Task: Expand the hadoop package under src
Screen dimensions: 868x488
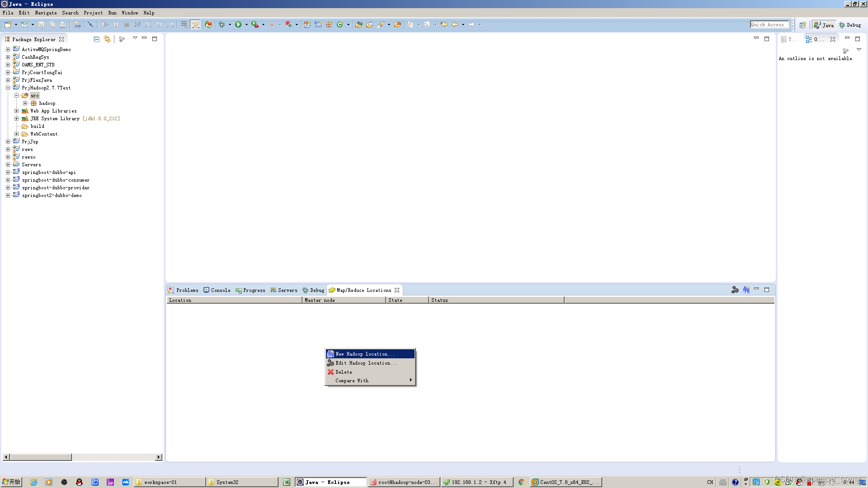Action: coord(26,103)
